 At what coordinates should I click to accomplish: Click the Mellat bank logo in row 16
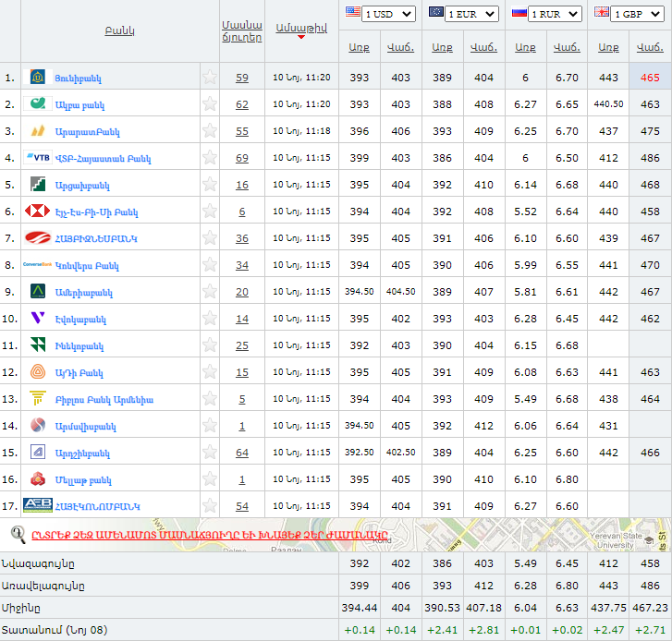[38, 478]
